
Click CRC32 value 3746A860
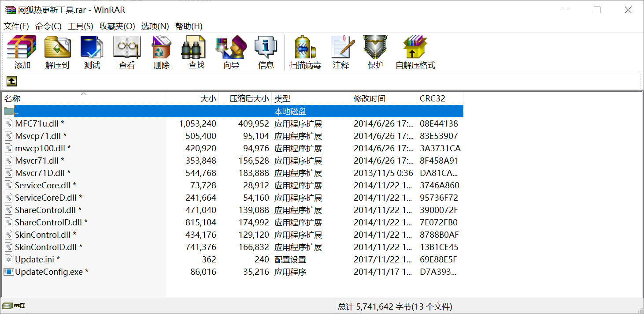tap(439, 185)
